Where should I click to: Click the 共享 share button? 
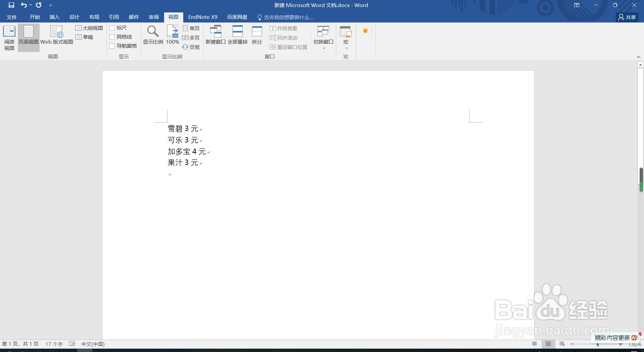[x=627, y=17]
